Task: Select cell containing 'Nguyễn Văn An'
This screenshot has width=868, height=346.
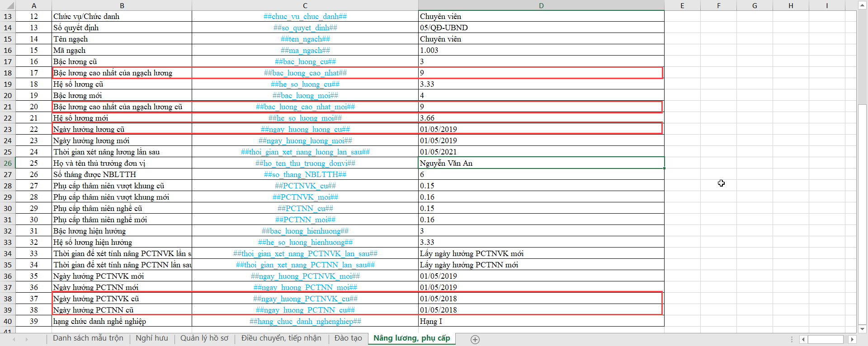Action: [541, 163]
